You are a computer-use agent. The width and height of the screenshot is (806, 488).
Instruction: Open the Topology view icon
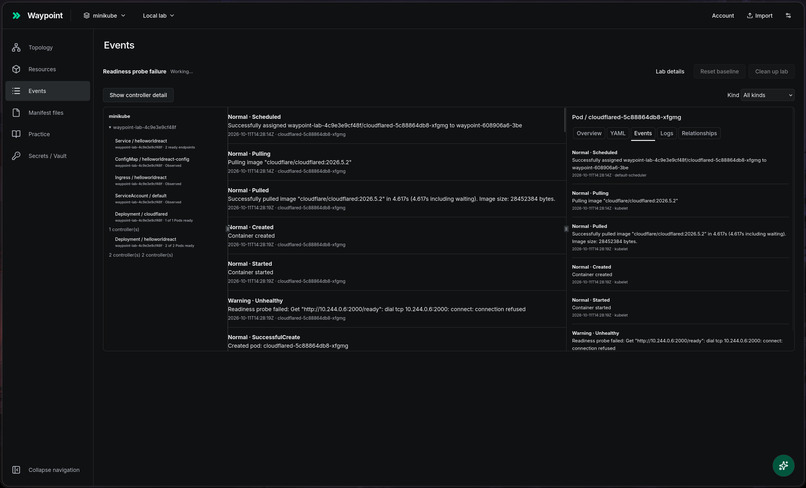pyautogui.click(x=16, y=47)
